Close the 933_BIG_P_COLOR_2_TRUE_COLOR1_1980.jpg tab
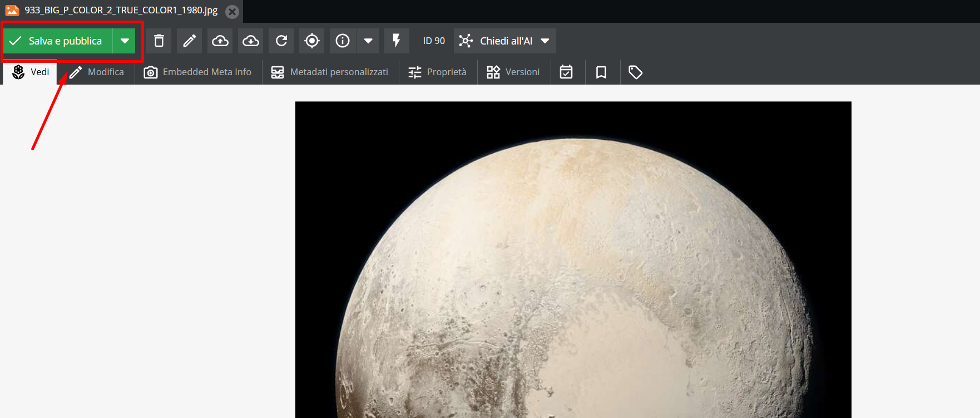The image size is (980, 418). (x=232, y=11)
